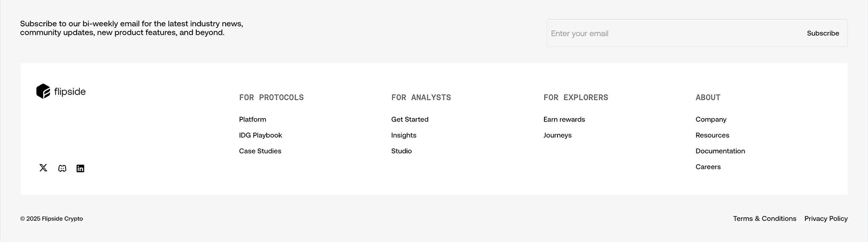The image size is (868, 242).
Task: Open the Resources link
Action: tap(712, 135)
